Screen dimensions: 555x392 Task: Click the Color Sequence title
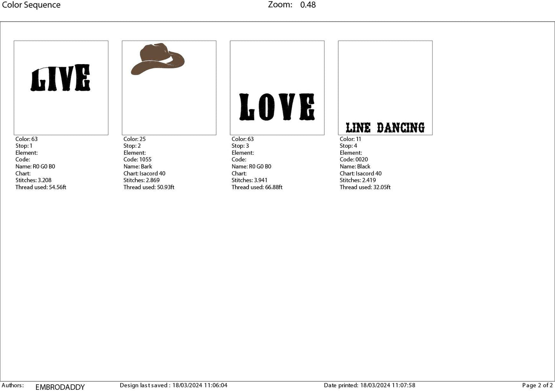coord(31,5)
